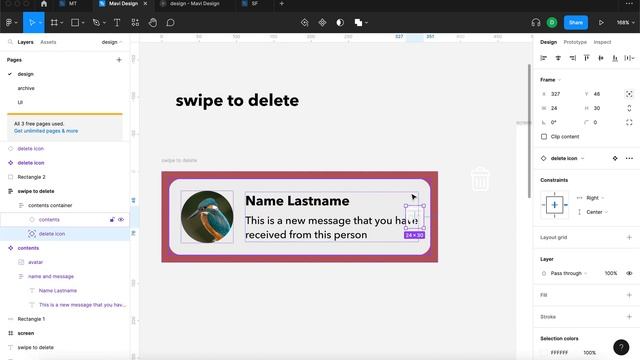Select the Text tool
Screen dimensions: 640x360
tap(117, 22)
